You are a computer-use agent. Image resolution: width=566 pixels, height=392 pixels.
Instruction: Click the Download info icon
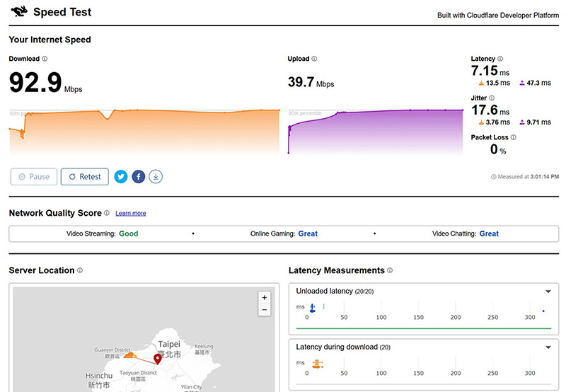tap(45, 59)
